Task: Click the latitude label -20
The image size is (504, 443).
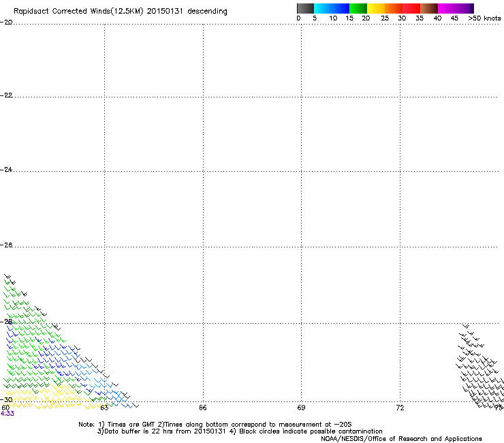Action: click(x=6, y=22)
